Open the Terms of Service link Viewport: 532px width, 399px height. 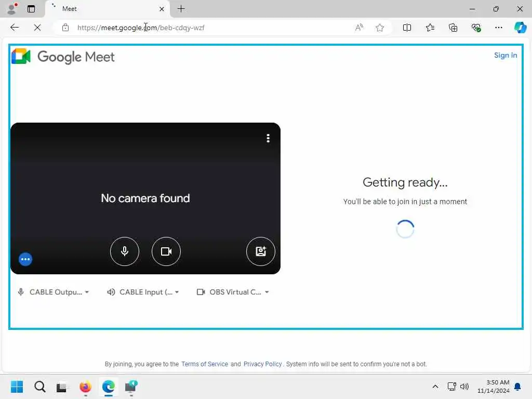(205, 364)
